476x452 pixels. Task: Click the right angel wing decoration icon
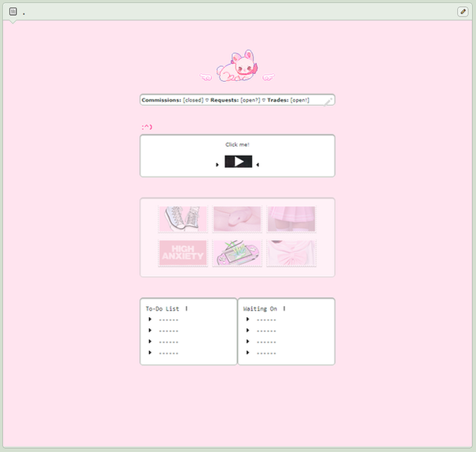point(268,77)
